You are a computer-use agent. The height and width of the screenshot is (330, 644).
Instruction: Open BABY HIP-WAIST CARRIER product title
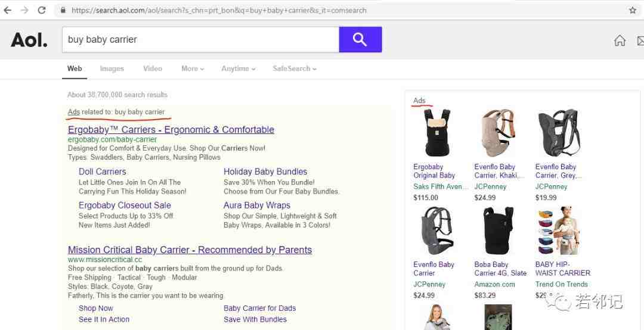(x=563, y=269)
